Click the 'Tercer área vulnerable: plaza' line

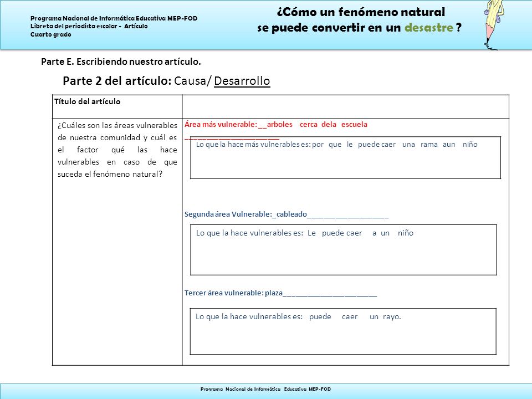coord(280,293)
